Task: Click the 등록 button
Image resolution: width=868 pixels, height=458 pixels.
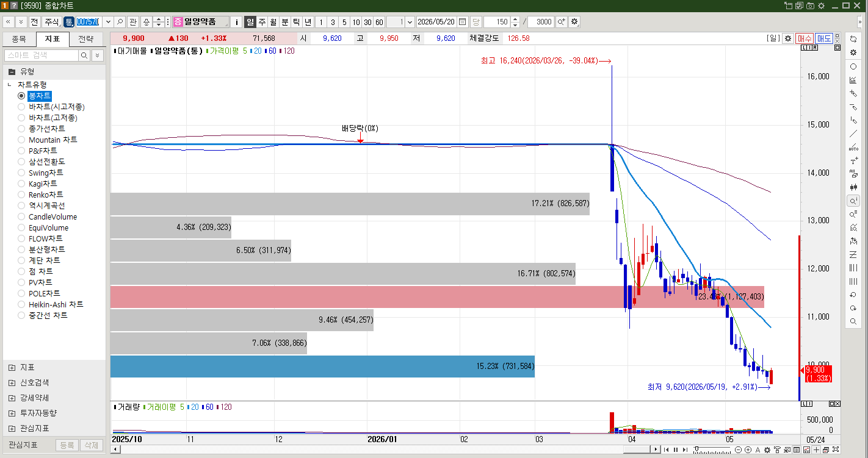Action: 67,445
